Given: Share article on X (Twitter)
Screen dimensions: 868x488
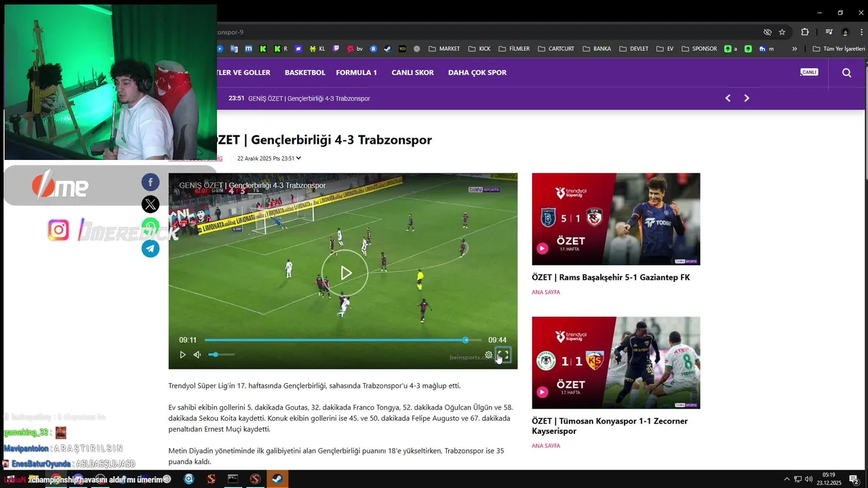Looking at the screenshot, I should (x=151, y=204).
